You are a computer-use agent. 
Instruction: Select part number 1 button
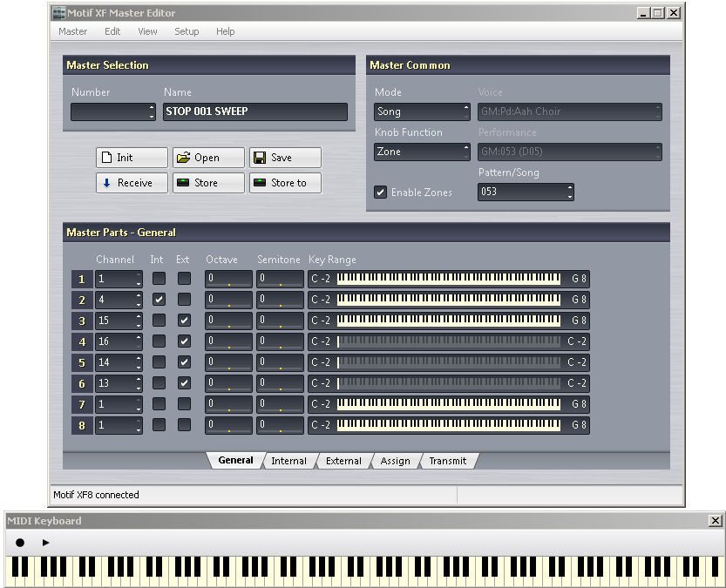(82, 279)
